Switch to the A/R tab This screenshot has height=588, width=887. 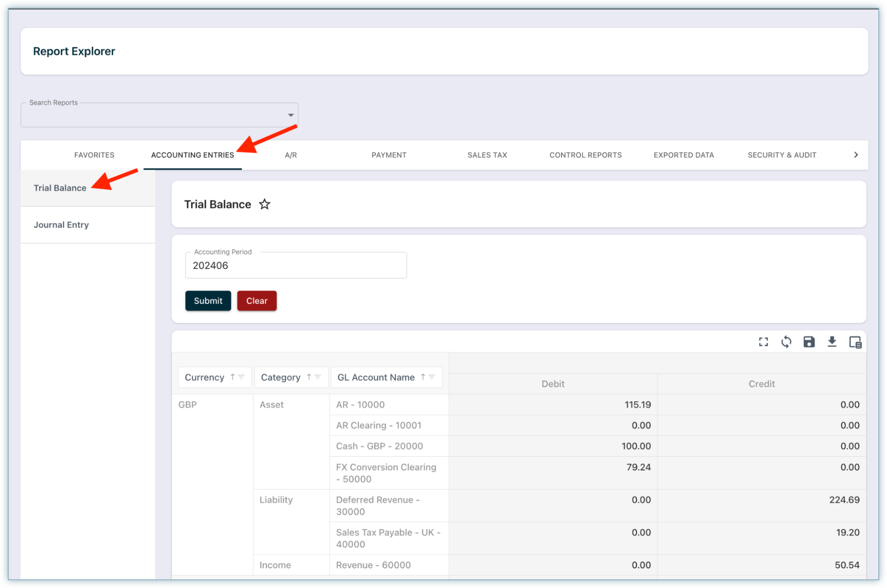291,155
